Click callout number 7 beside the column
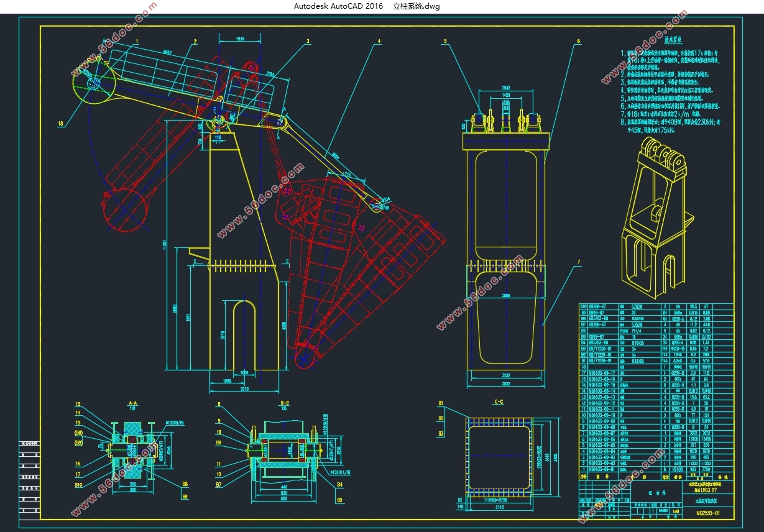Viewport: 764px width, 532px height. (578, 262)
